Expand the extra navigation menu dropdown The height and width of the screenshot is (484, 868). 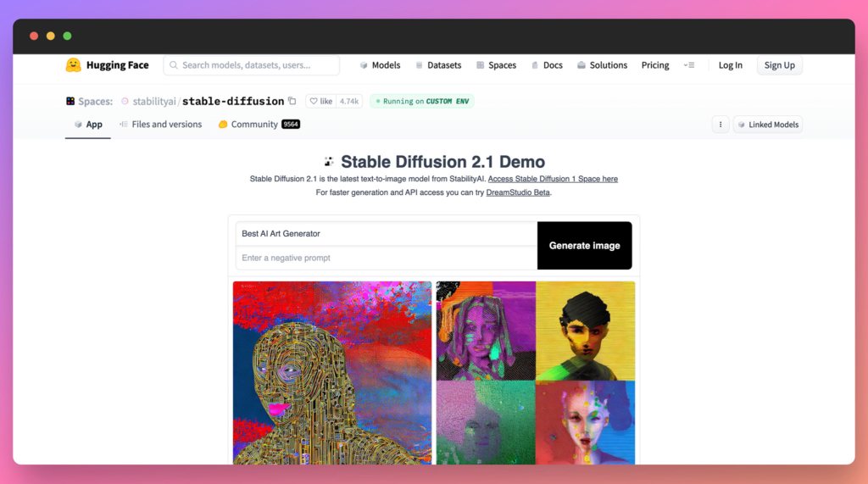tap(688, 65)
